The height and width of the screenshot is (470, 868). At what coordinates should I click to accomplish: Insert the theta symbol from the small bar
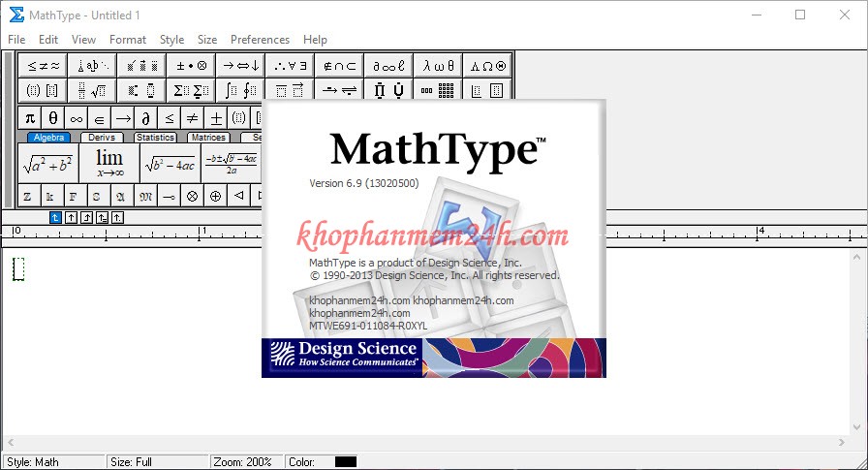coord(53,118)
